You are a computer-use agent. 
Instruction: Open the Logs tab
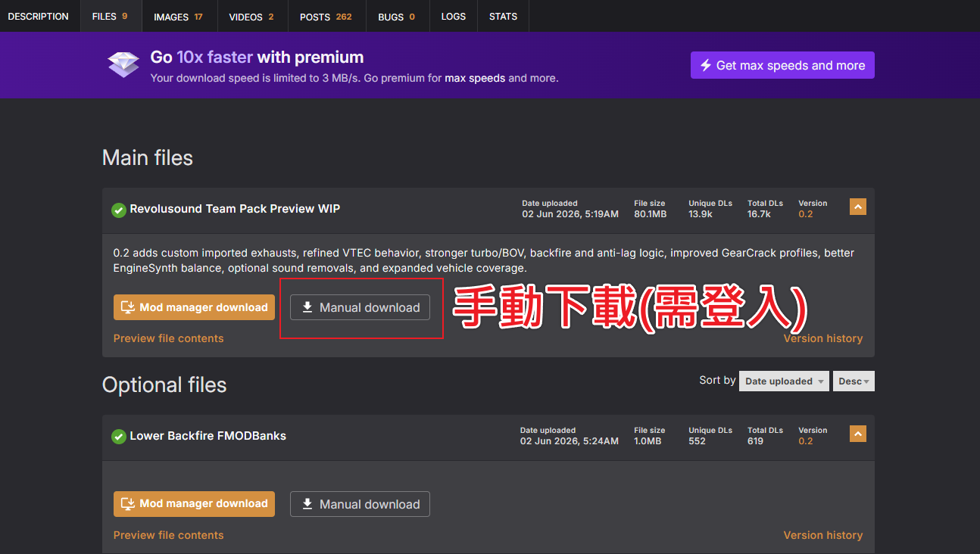(454, 16)
